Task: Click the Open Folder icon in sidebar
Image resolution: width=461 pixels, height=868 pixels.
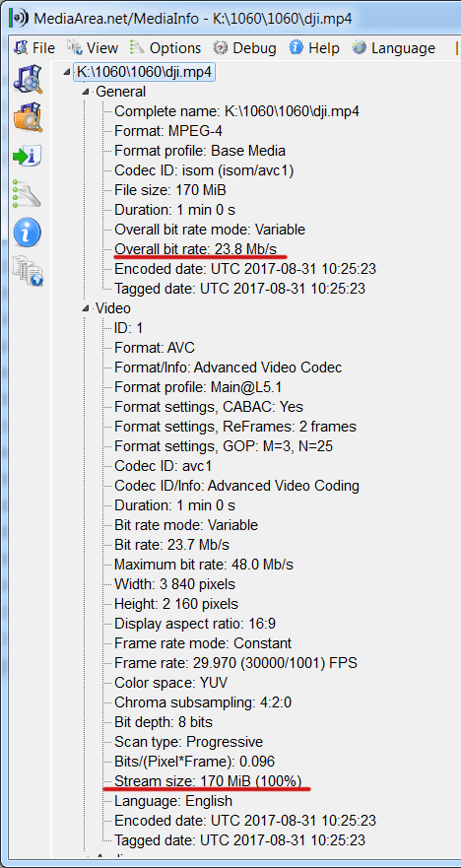Action: (x=28, y=116)
